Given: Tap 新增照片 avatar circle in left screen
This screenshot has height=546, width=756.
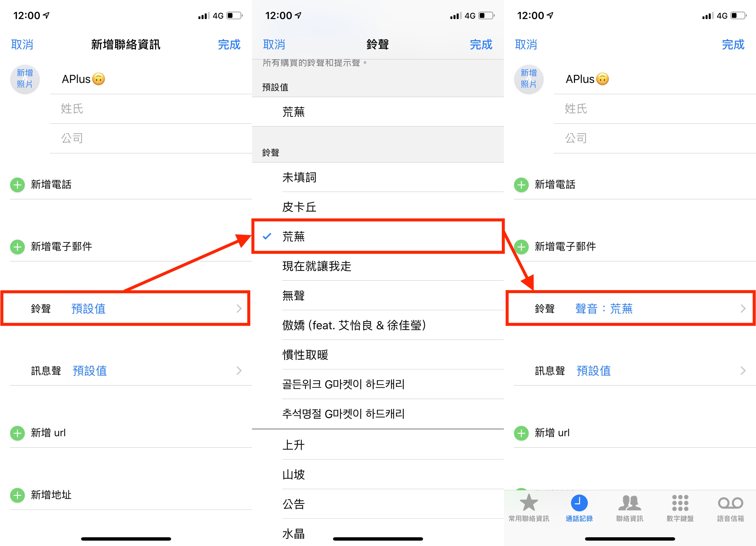Looking at the screenshot, I should 25,79.
